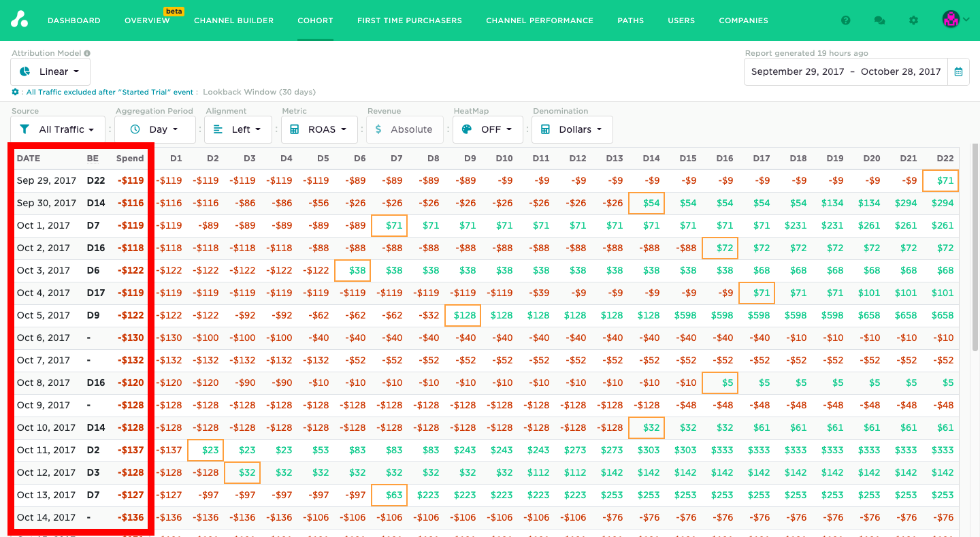Click the gear icon beside the traffic exclusion note
The width and height of the screenshot is (980, 537).
tap(16, 92)
